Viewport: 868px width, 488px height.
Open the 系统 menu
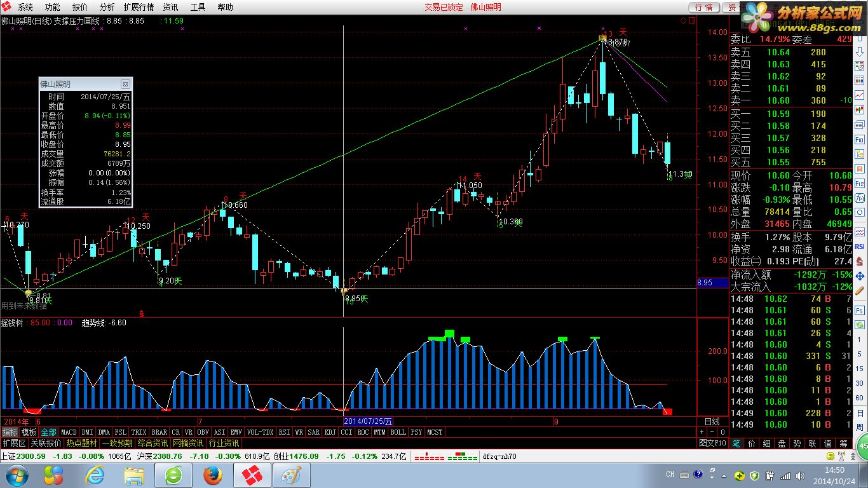coord(25,8)
